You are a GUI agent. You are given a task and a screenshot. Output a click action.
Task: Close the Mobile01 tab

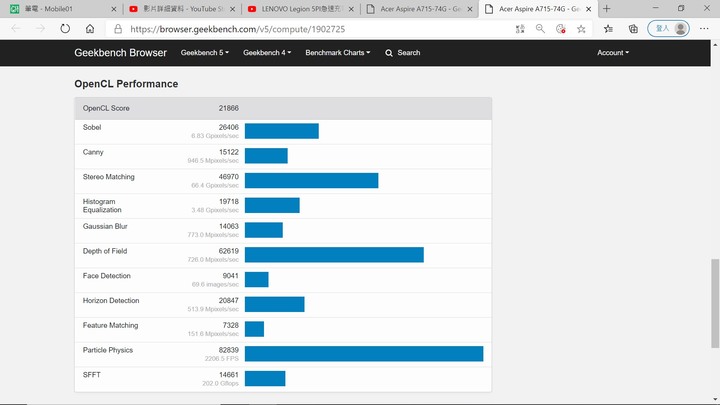(x=114, y=9)
